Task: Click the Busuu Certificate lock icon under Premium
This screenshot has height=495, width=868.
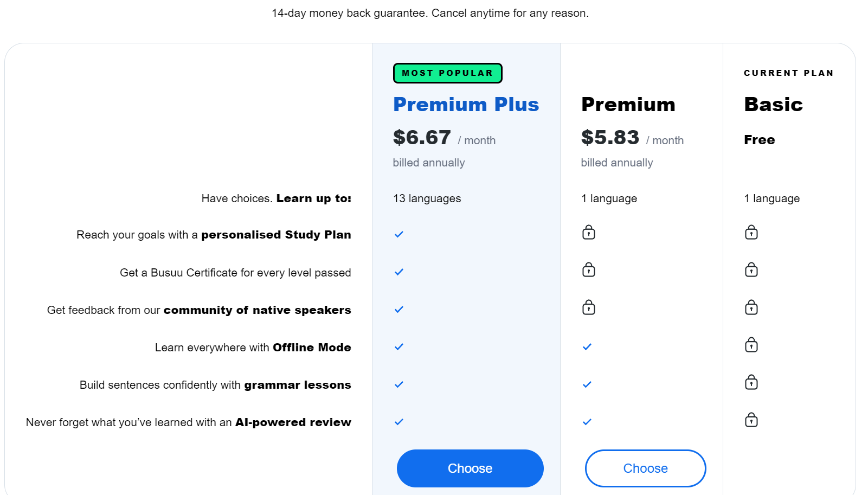Action: tap(588, 270)
